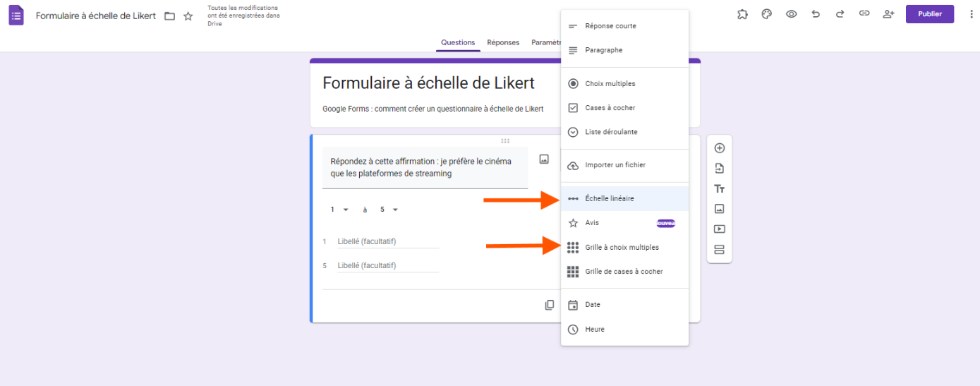Star the Likert form document
The height and width of the screenshot is (386, 980).
188,16
